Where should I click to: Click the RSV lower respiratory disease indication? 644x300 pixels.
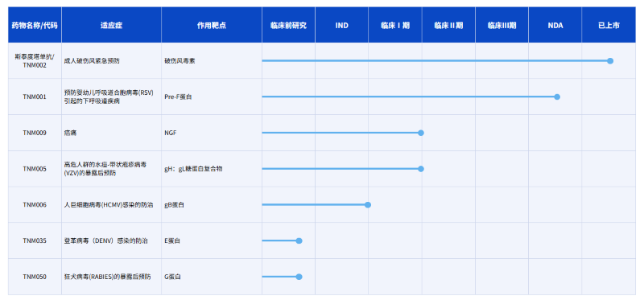pyautogui.click(x=109, y=97)
